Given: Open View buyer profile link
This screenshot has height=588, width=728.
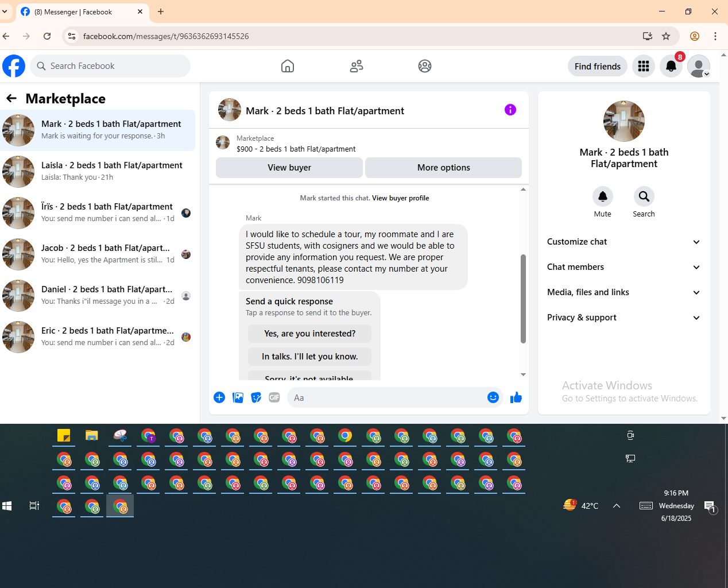Looking at the screenshot, I should [x=401, y=198].
